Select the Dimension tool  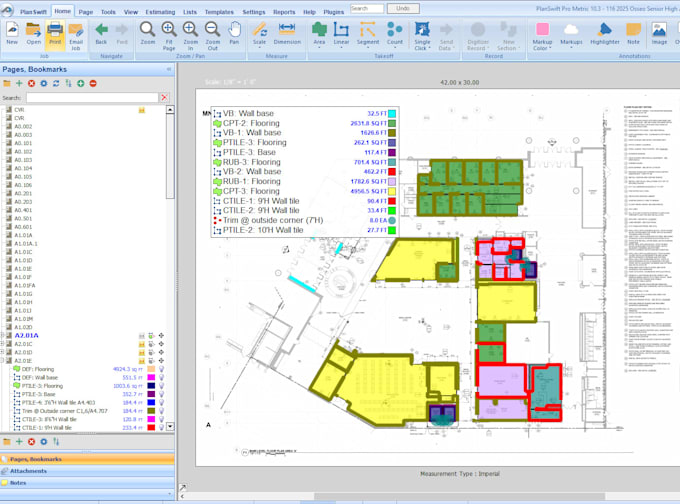point(287,29)
